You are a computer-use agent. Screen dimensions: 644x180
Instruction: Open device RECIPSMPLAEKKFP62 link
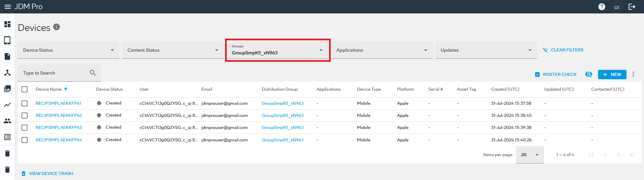tap(59, 116)
